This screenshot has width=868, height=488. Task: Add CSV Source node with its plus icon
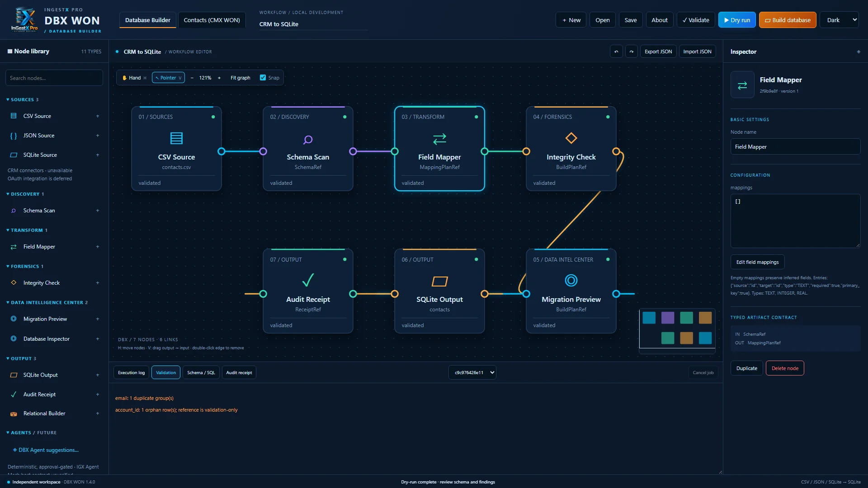pos(97,116)
